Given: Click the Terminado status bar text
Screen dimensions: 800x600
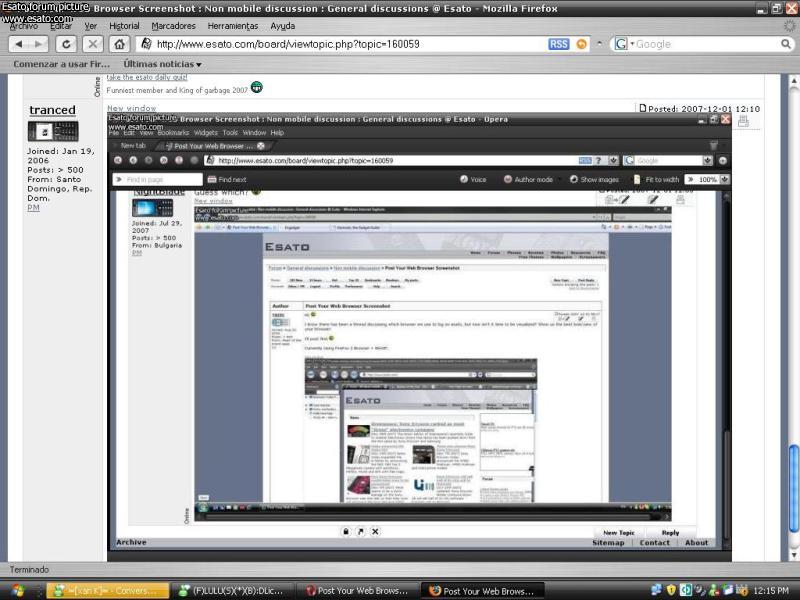Looking at the screenshot, I should (30, 570).
